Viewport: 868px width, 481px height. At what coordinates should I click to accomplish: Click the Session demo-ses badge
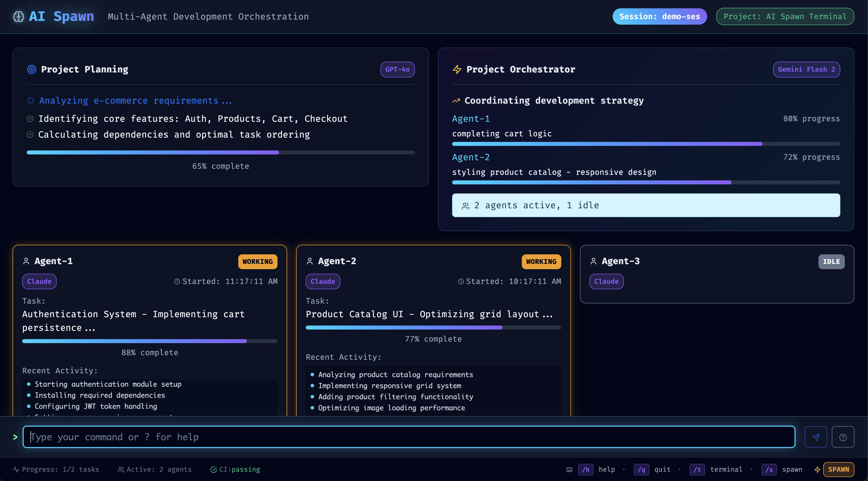click(659, 17)
